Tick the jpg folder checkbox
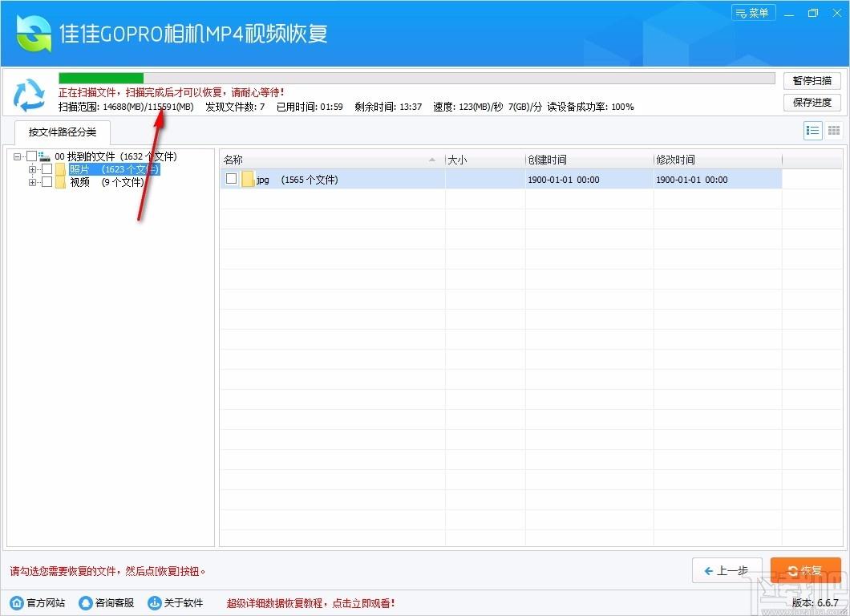 click(232, 178)
